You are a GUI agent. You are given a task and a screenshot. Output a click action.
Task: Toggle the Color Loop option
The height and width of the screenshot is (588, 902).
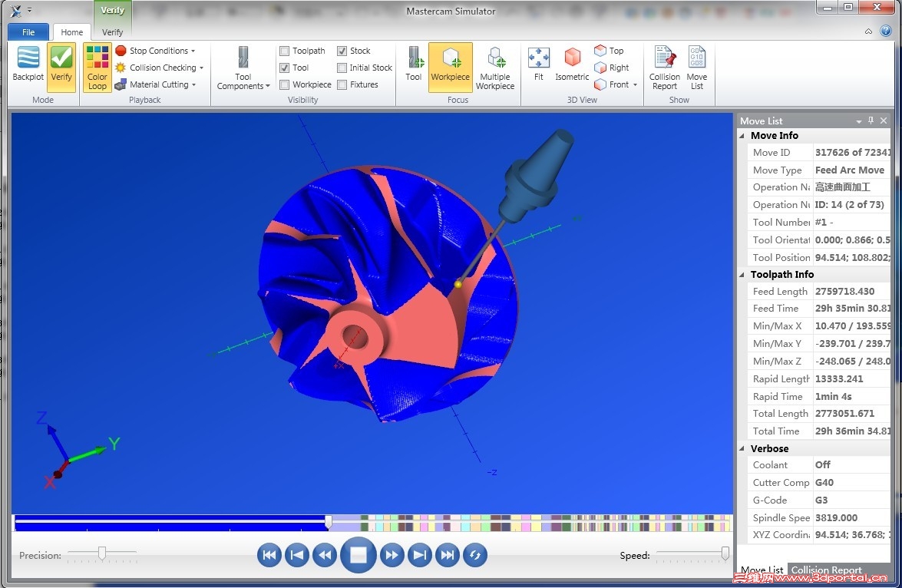pyautogui.click(x=97, y=67)
